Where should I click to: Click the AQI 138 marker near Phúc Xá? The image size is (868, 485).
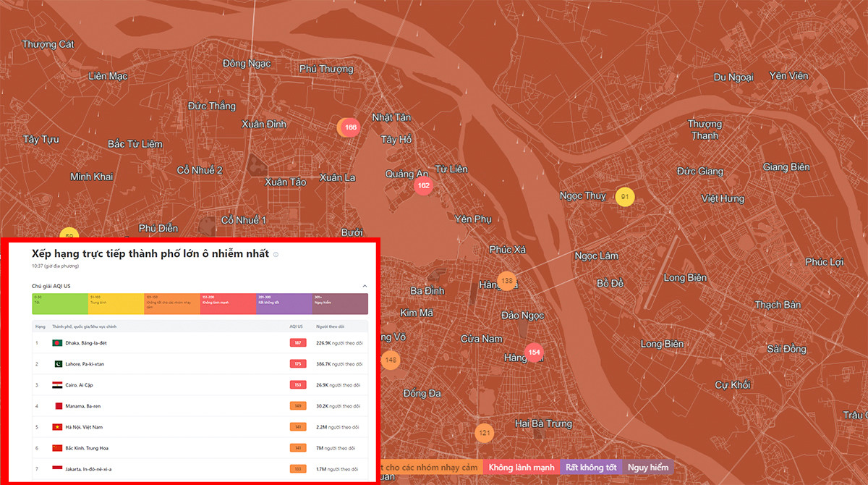pyautogui.click(x=507, y=281)
